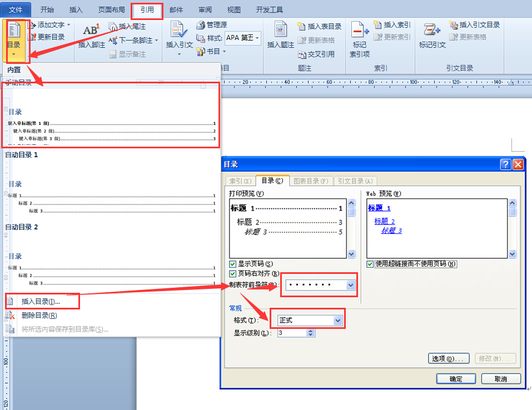The image size is (532, 410).
Task: Open 文件 file tab
Action: (x=16, y=10)
